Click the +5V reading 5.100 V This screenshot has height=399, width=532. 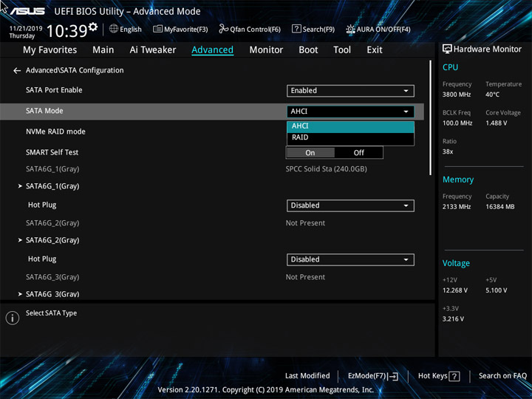pyautogui.click(x=496, y=290)
